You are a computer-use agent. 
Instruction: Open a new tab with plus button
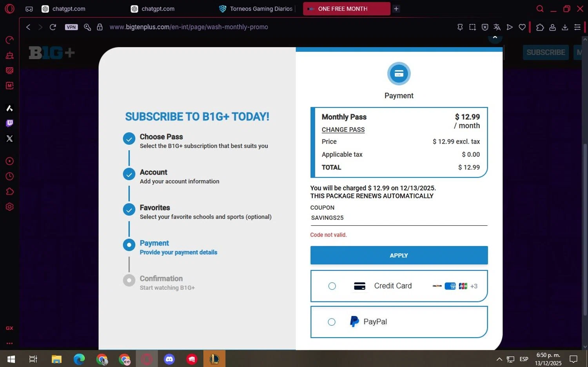396,9
